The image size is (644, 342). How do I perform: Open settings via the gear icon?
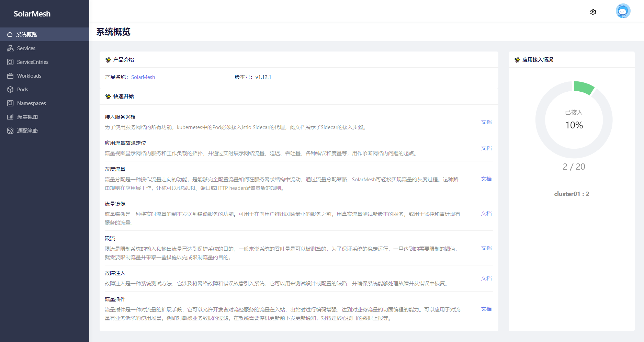pos(593,12)
